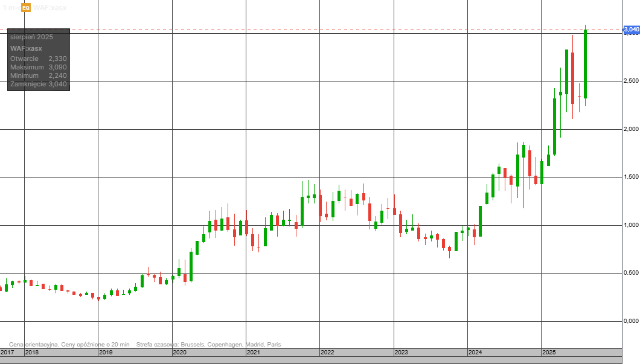Viewport: 643px width, 364px height.
Task: Click the 2018 label on the time axis
Action: pos(32,353)
